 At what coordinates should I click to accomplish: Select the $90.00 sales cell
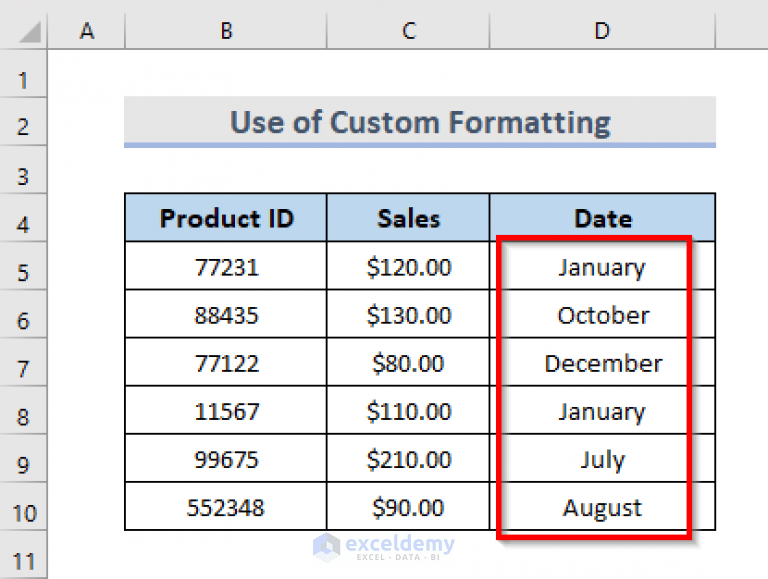coord(408,506)
